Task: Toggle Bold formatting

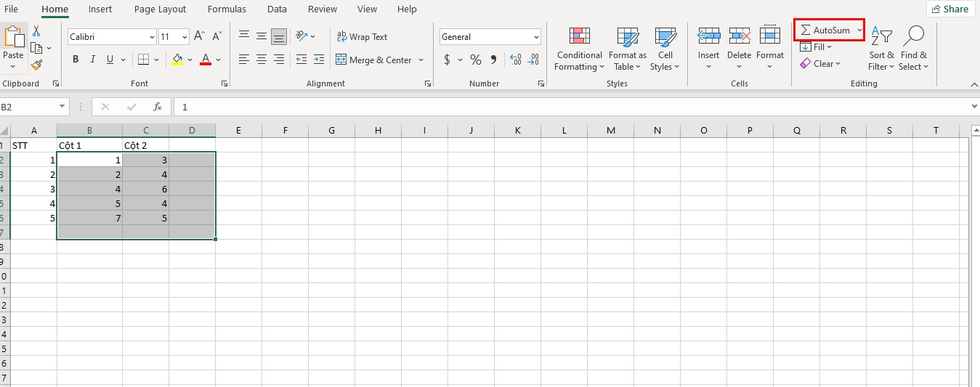Action: (76, 60)
